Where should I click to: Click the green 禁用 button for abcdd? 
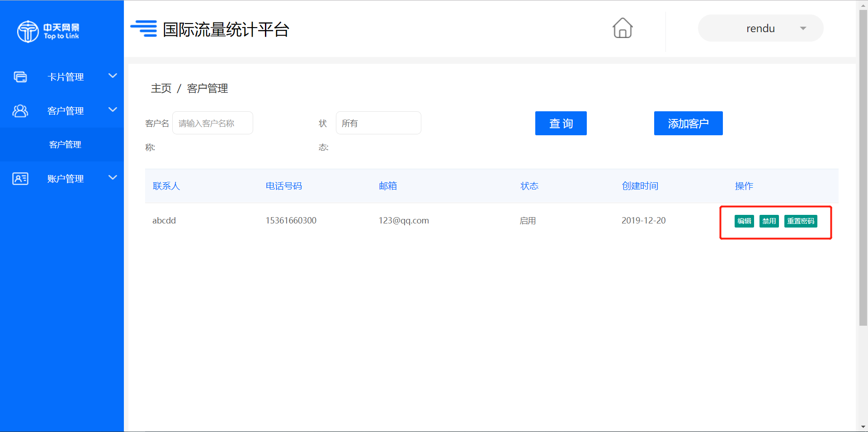[769, 221]
